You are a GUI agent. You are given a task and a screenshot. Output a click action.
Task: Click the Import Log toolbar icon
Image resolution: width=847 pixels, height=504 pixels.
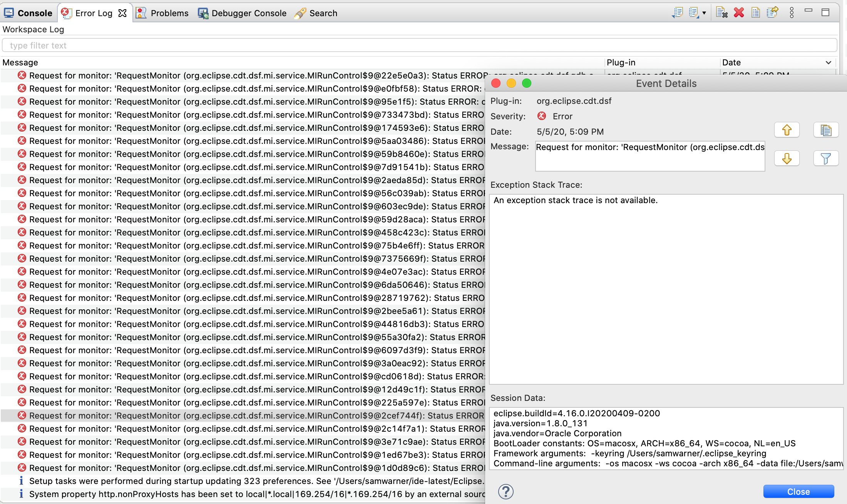[x=694, y=13]
